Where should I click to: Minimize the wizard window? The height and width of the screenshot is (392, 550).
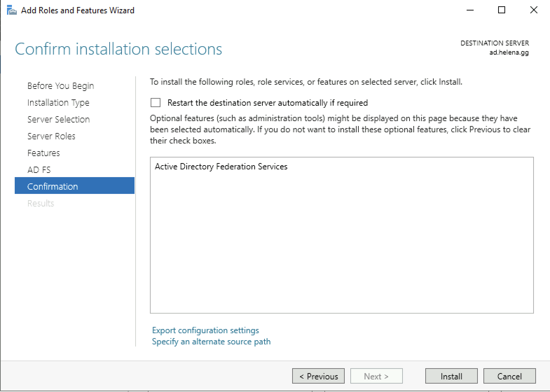pyautogui.click(x=470, y=10)
